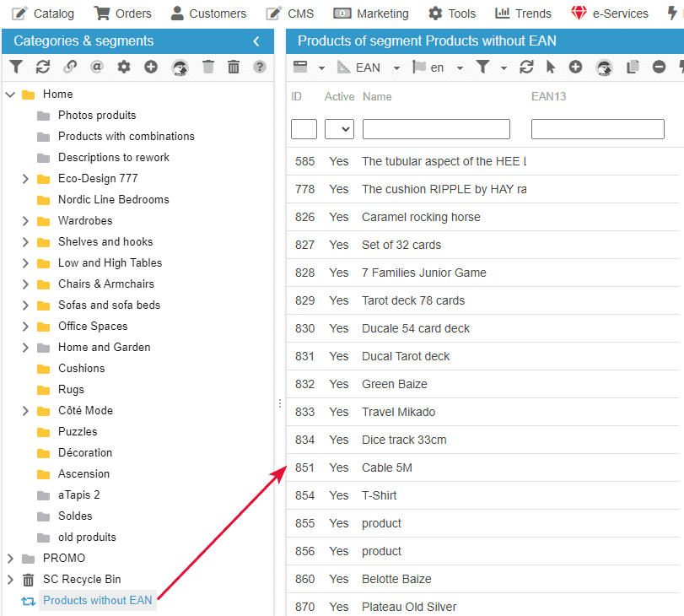The width and height of the screenshot is (684, 616).
Task: Open the Marketing menu
Action: 372,14
